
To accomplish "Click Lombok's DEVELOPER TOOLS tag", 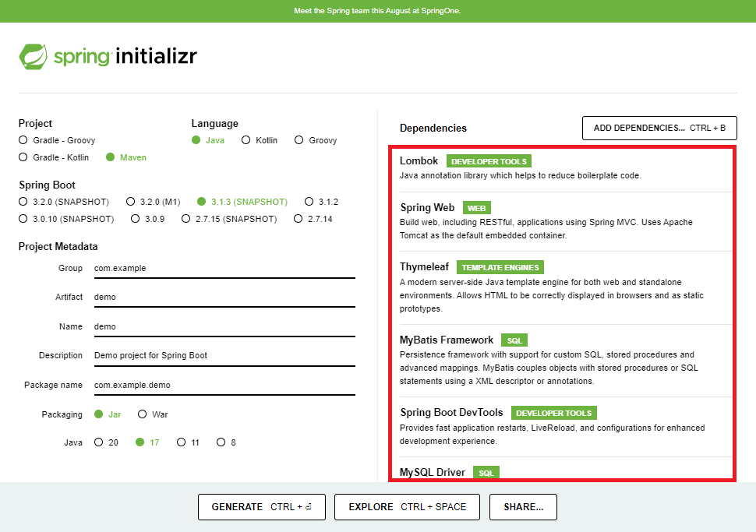I will click(489, 161).
